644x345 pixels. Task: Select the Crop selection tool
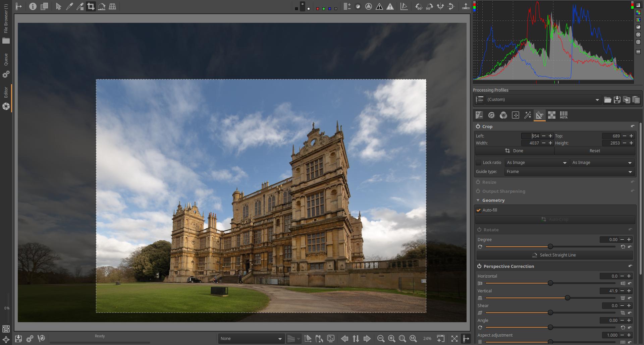click(91, 6)
